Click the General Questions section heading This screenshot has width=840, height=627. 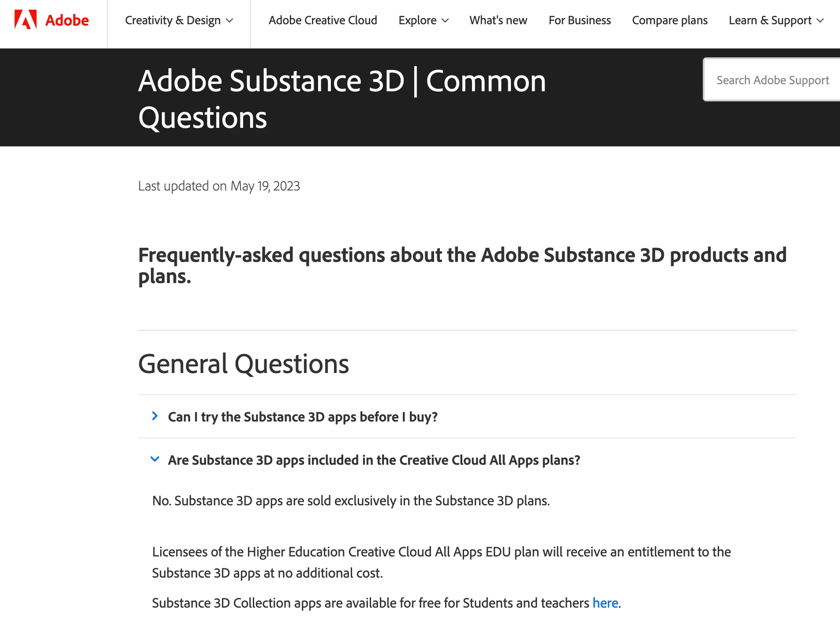click(244, 364)
